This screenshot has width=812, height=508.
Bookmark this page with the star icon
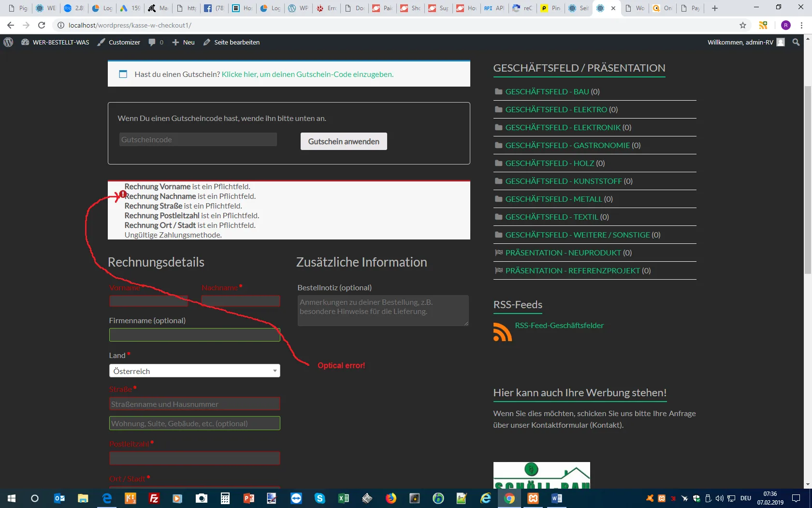pyautogui.click(x=743, y=25)
